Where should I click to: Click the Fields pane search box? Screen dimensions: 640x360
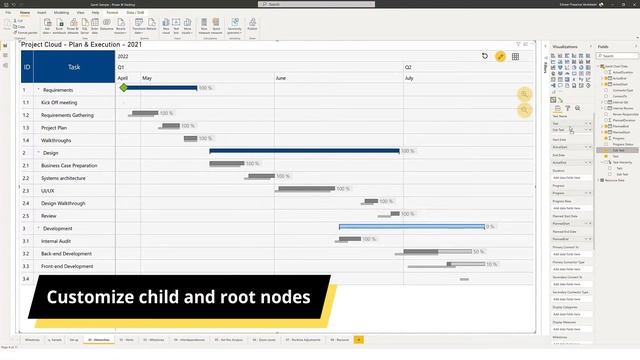(x=618, y=56)
